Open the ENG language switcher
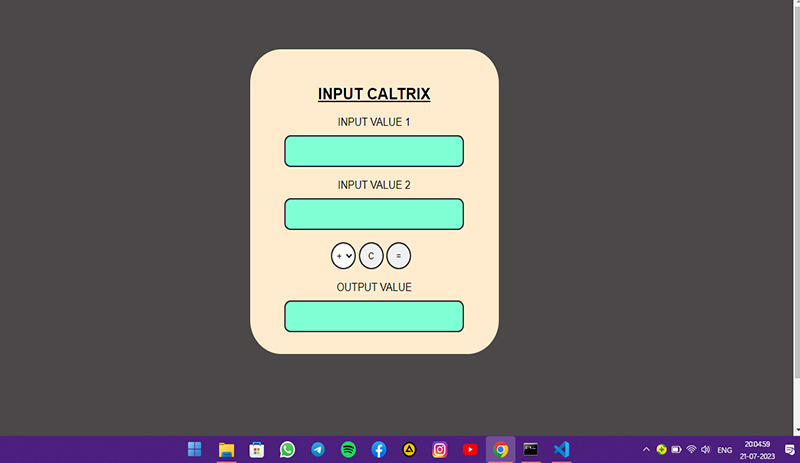The height and width of the screenshot is (463, 800). pyautogui.click(x=725, y=450)
